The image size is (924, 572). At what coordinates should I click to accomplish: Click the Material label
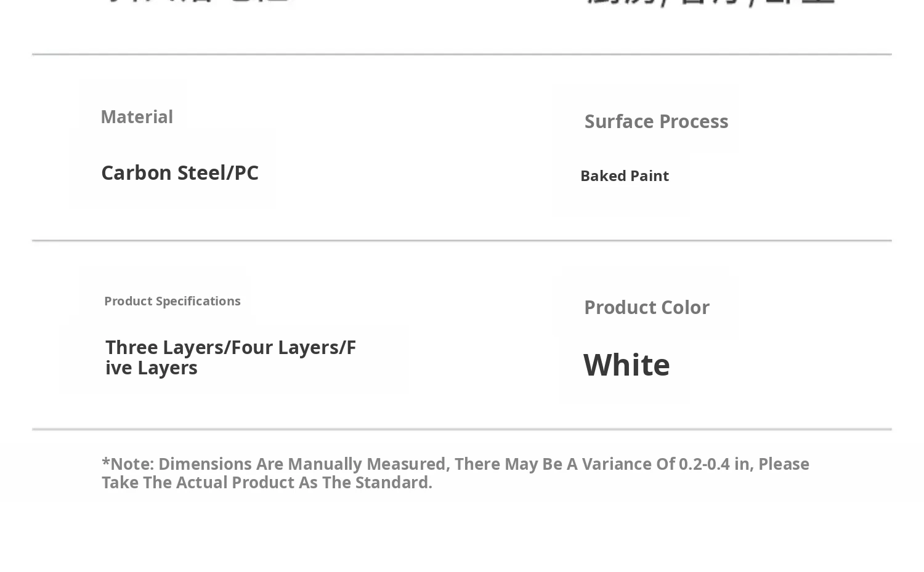pyautogui.click(x=136, y=117)
